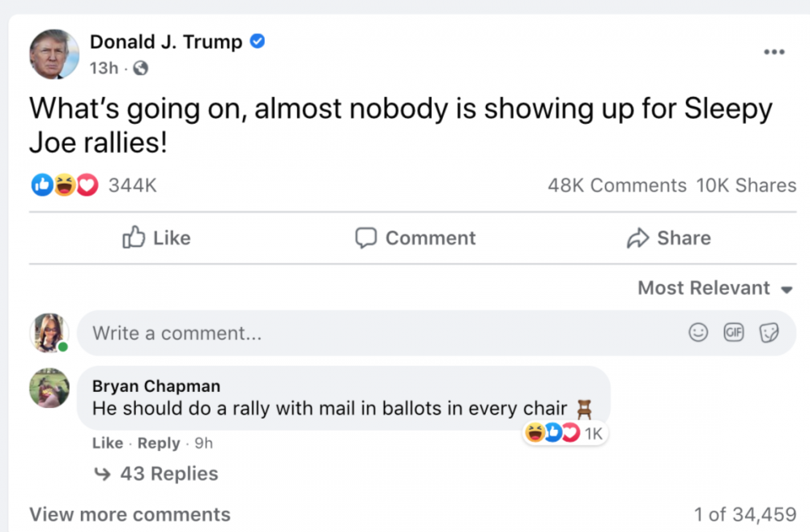Screen dimensions: 810x532
Task: Share the post using Share button
Action: pos(668,238)
